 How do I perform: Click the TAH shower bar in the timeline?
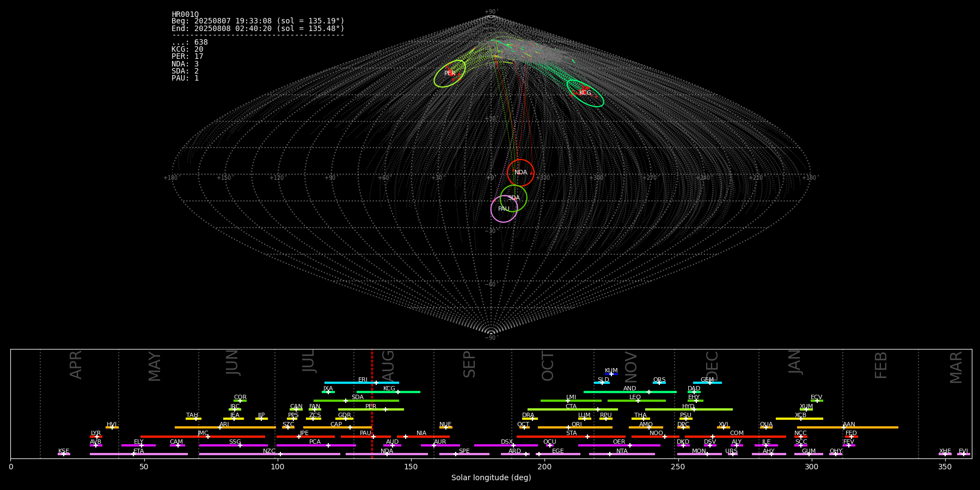pyautogui.click(x=193, y=419)
